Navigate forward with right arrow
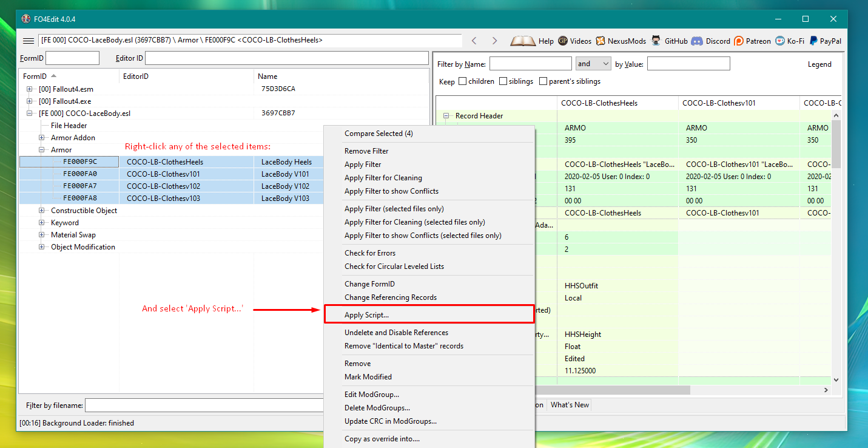Viewport: 868px width, 448px height. coord(495,41)
